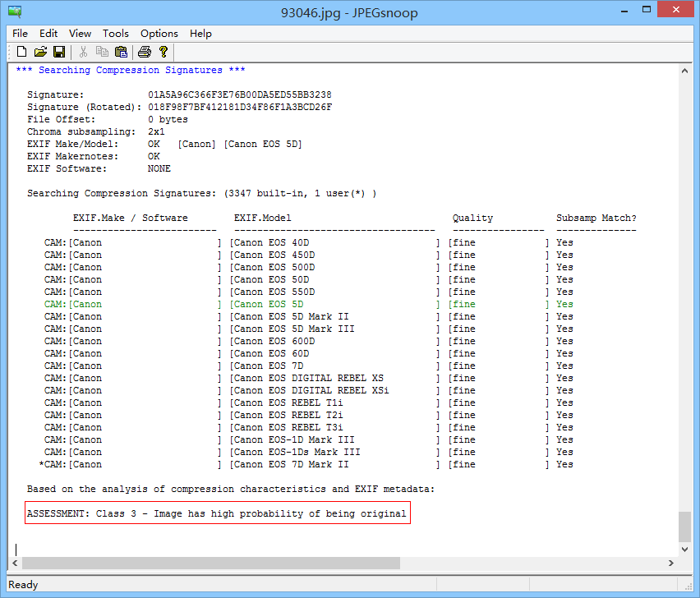Click the 'EXIF.Model' column header

(263, 218)
